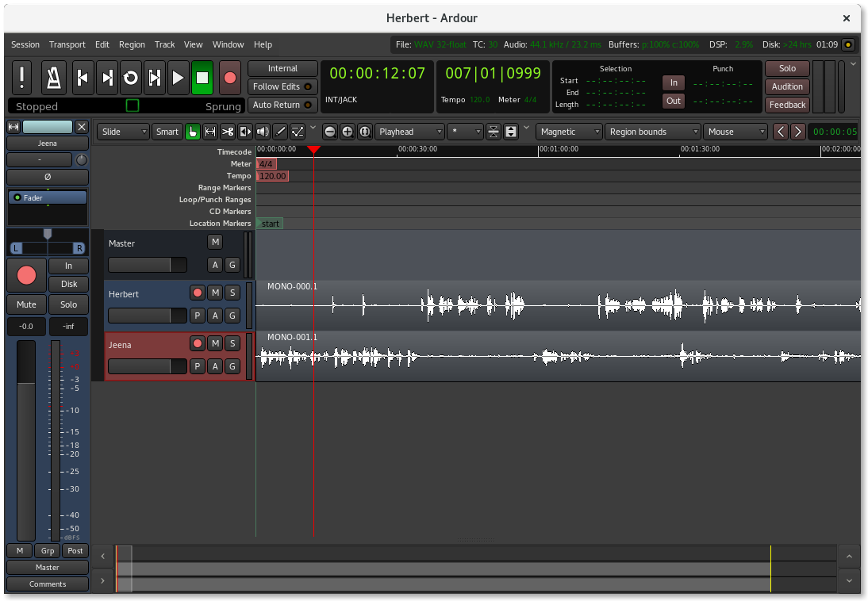Open the Transport menu
Screen dimensions: 868x601
pyautogui.click(x=67, y=44)
